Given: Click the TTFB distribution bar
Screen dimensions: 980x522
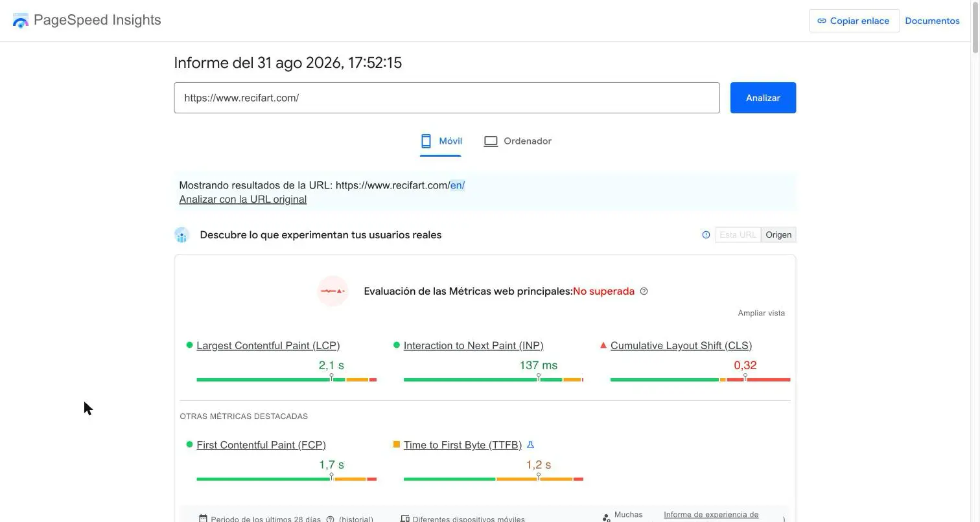Looking at the screenshot, I should click(493, 479).
